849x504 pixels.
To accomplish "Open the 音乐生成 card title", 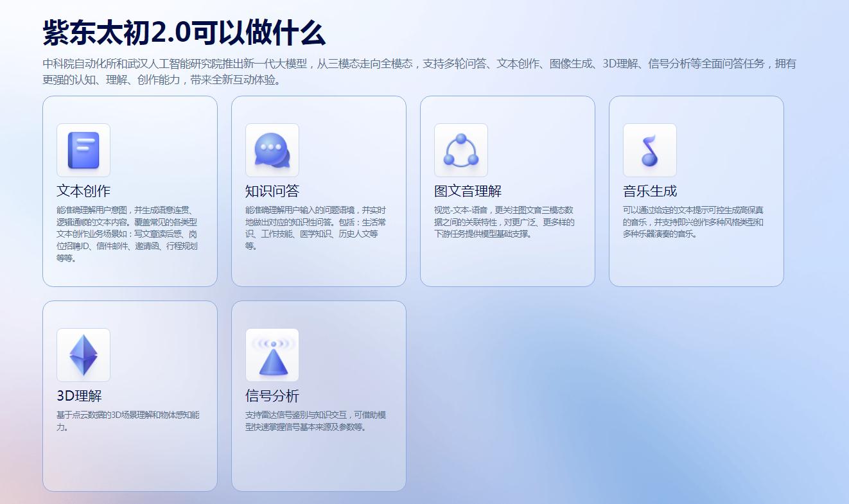I will [x=650, y=191].
